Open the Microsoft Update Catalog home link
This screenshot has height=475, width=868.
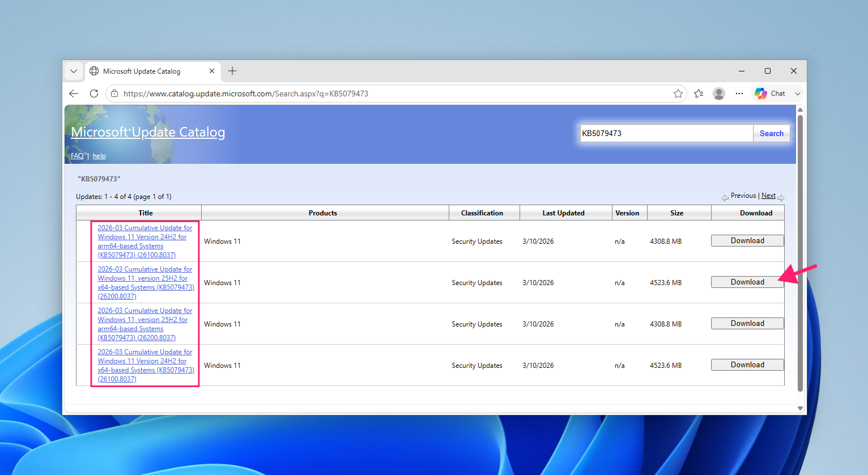(148, 132)
